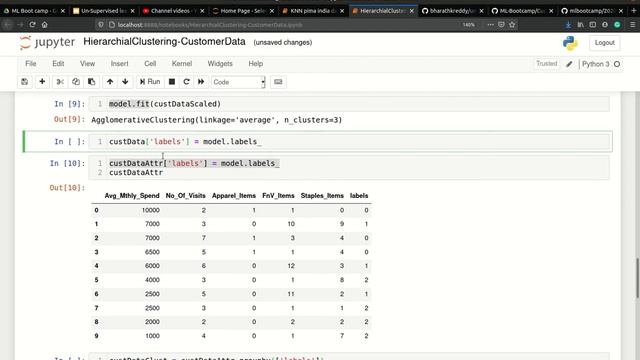Insert a new cell below with plus icon
Image resolution: width=640 pixels, height=360 pixels.
click(x=42, y=82)
